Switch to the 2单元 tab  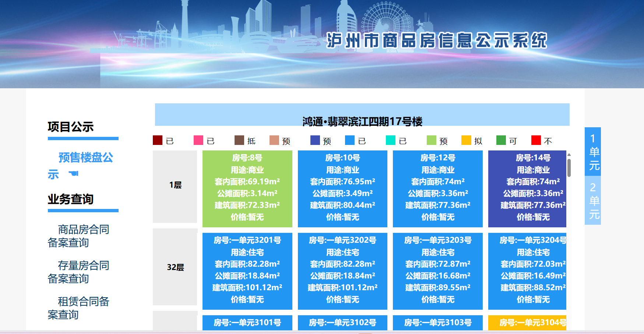point(593,200)
